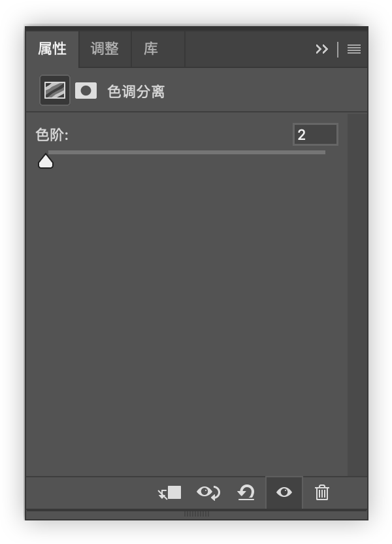
Task: Open the 调整 tab
Action: pyautogui.click(x=105, y=49)
